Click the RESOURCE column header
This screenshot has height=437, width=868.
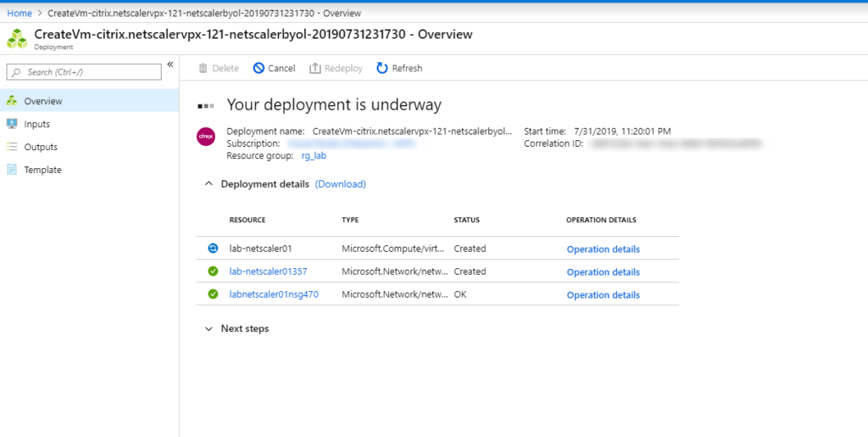[x=248, y=220]
